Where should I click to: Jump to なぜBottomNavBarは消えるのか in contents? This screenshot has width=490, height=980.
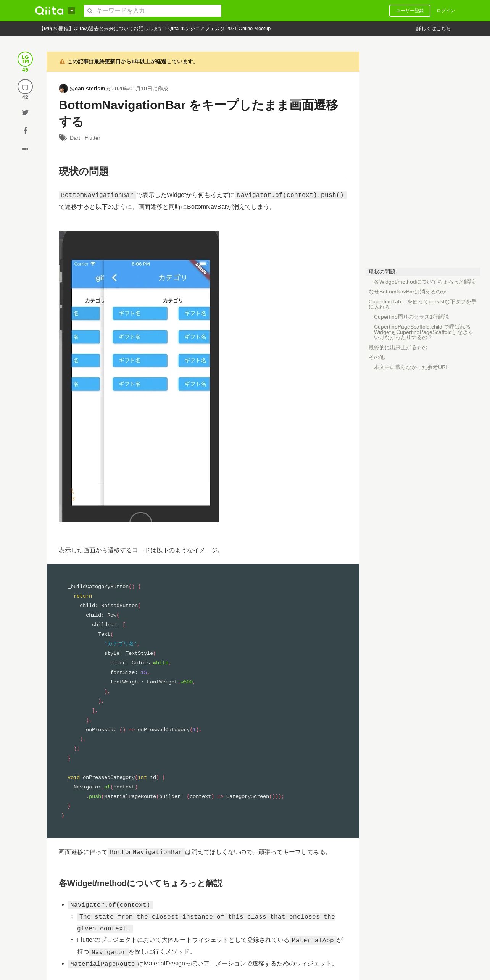[408, 292]
